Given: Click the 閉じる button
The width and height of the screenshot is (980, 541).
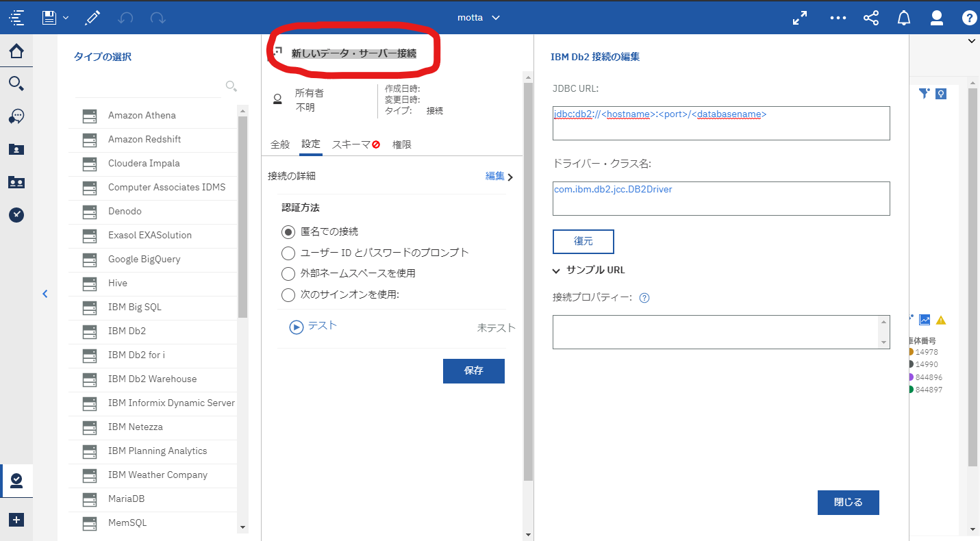Looking at the screenshot, I should pos(849,502).
